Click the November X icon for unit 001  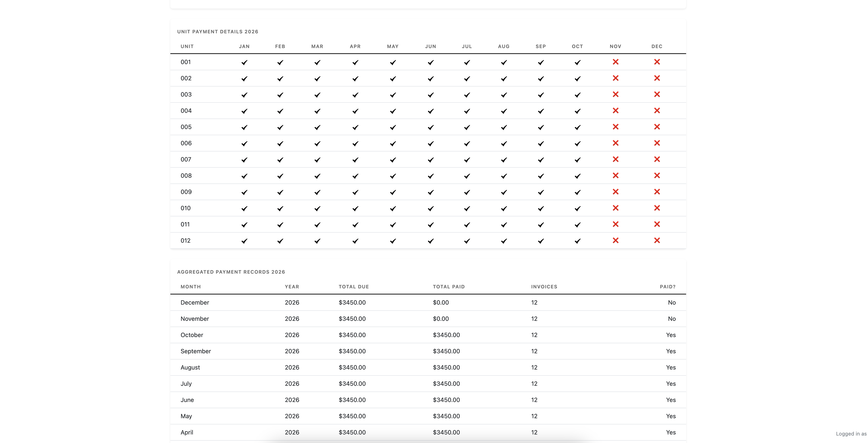(x=616, y=62)
